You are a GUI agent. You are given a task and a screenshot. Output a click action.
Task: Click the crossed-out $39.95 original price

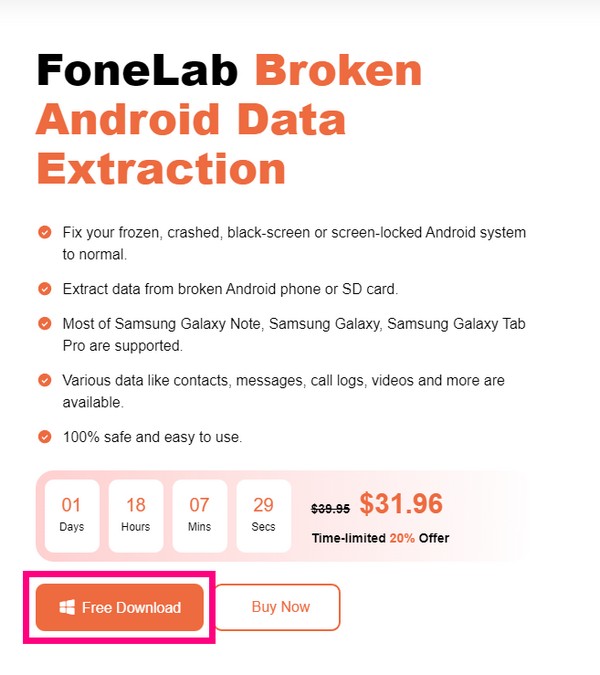(x=331, y=508)
